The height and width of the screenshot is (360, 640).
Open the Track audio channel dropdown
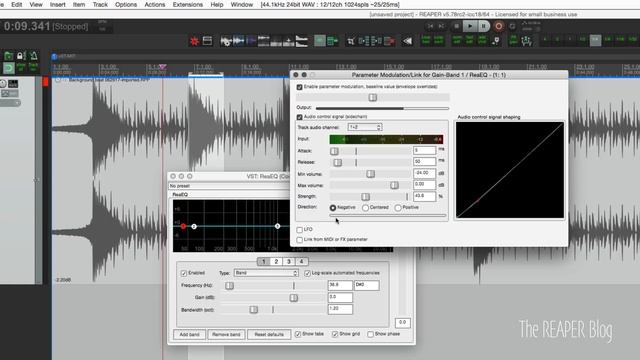(x=364, y=127)
